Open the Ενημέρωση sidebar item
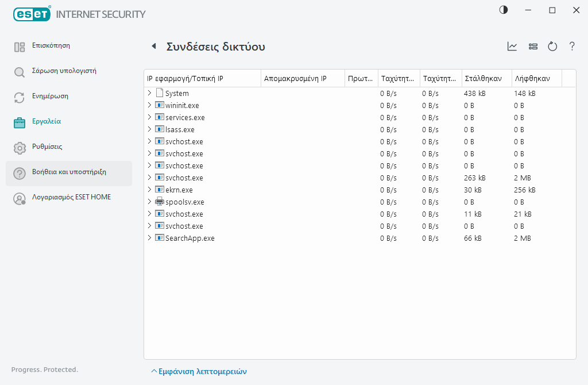The height and width of the screenshot is (385, 588). 50,97
